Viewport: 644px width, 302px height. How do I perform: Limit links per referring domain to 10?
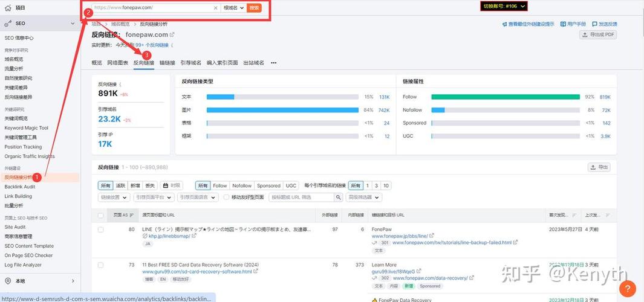pyautogui.click(x=386, y=185)
